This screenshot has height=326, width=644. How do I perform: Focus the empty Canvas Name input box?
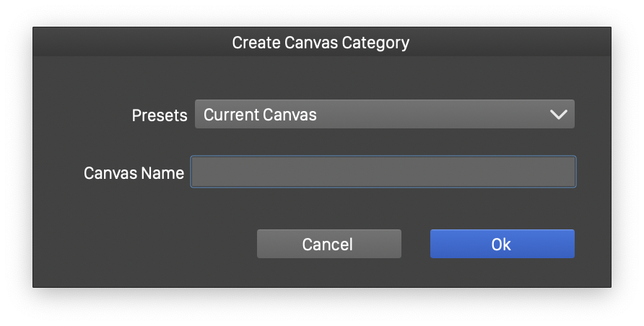click(x=383, y=172)
